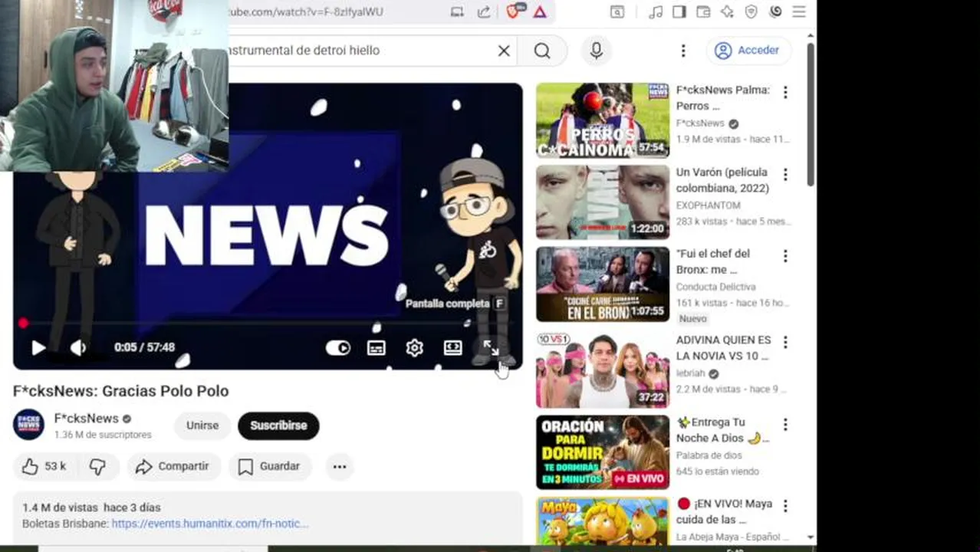Viewport: 980px width, 552px height.
Task: Click the 'EXOPHANTOM' channel name
Action: [708, 205]
